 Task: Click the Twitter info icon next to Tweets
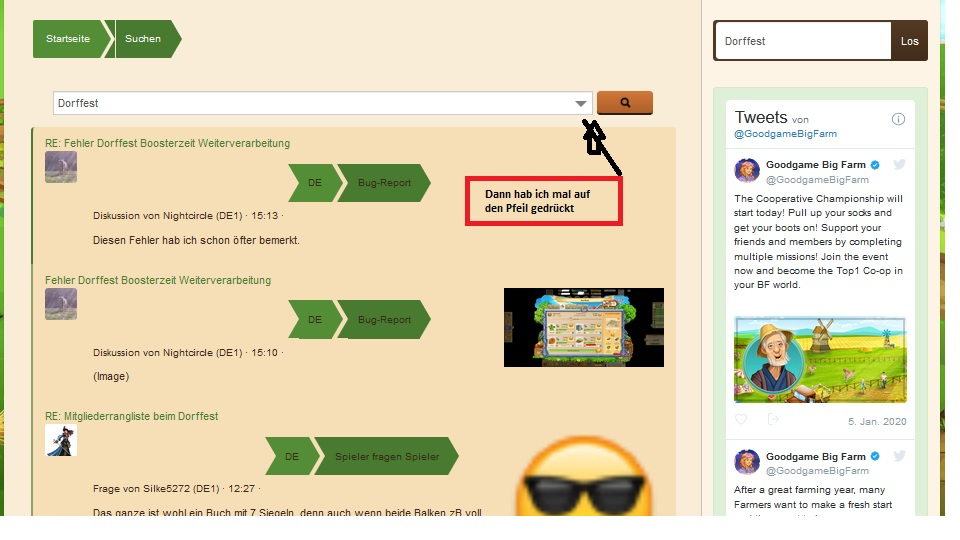point(898,119)
